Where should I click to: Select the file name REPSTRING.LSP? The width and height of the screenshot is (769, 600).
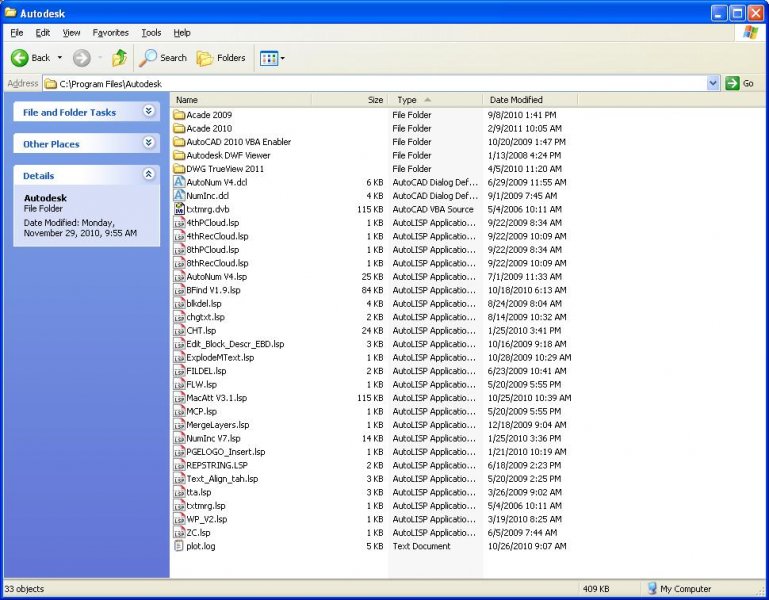[x=217, y=466]
